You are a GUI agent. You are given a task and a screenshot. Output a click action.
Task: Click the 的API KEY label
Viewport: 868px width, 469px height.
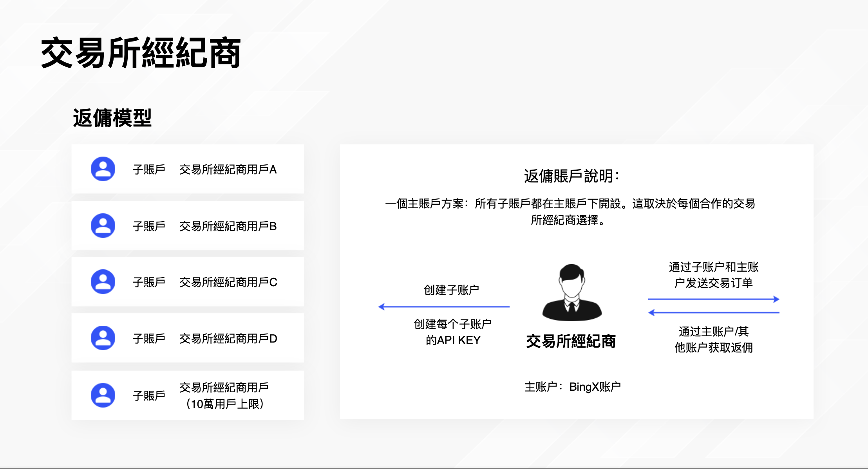pyautogui.click(x=453, y=340)
